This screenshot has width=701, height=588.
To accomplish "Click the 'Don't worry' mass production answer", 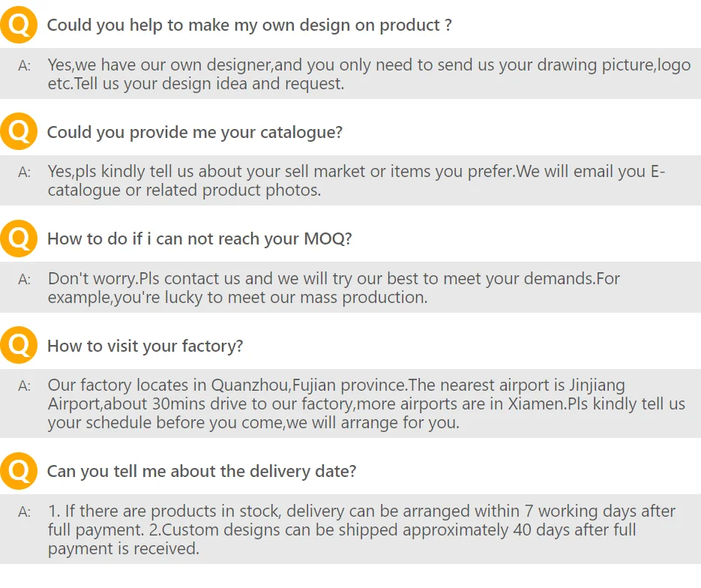I will [334, 288].
